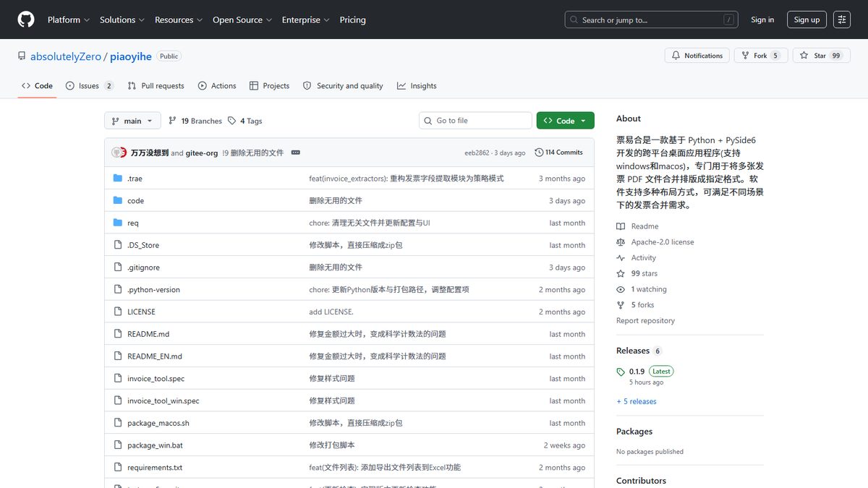Switch to the Pull requests tab

pyautogui.click(x=156, y=85)
